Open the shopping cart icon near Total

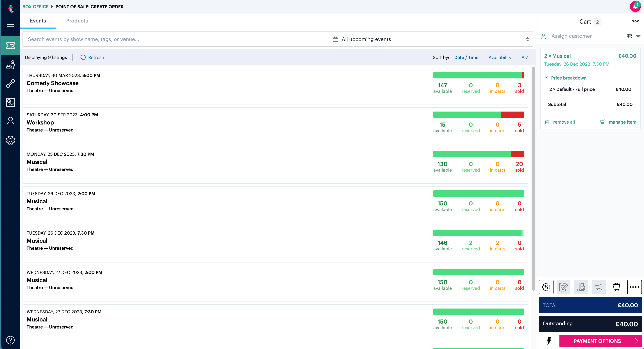click(616, 287)
